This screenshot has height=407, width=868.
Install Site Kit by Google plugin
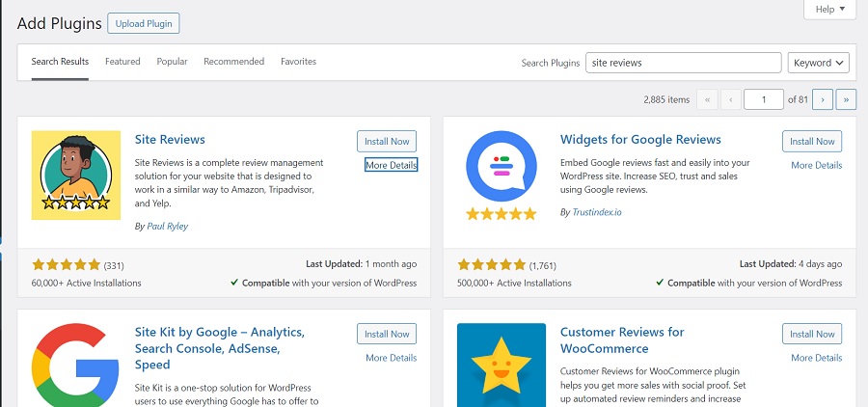click(387, 334)
